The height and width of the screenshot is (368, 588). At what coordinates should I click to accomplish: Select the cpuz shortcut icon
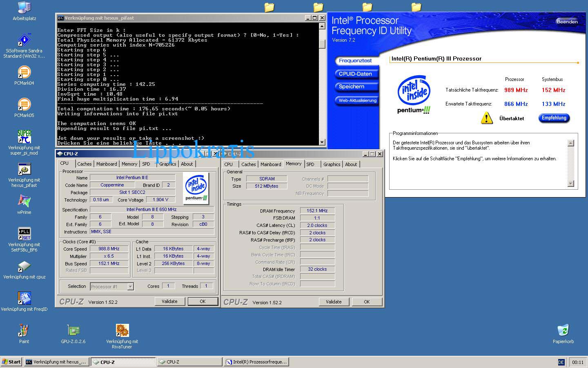[x=24, y=266]
